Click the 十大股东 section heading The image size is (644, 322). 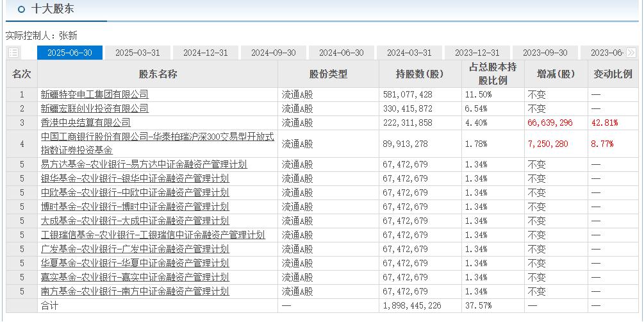coord(52,9)
